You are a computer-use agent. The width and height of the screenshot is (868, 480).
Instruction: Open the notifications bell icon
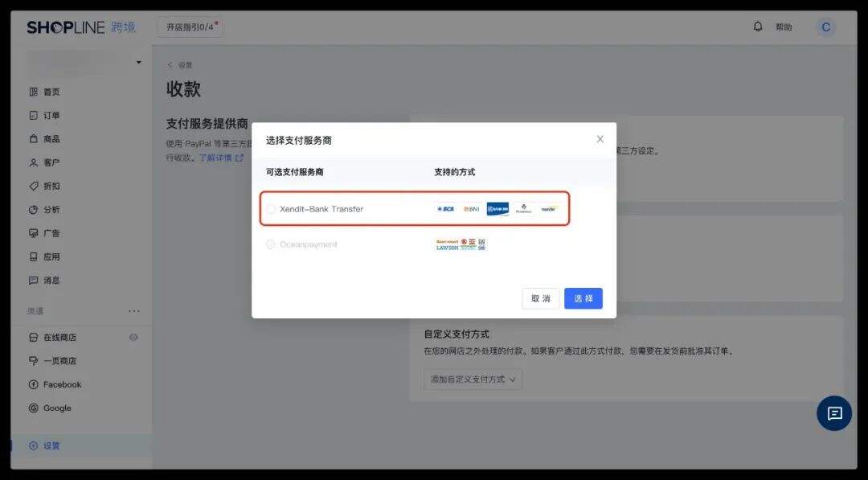pos(756,27)
